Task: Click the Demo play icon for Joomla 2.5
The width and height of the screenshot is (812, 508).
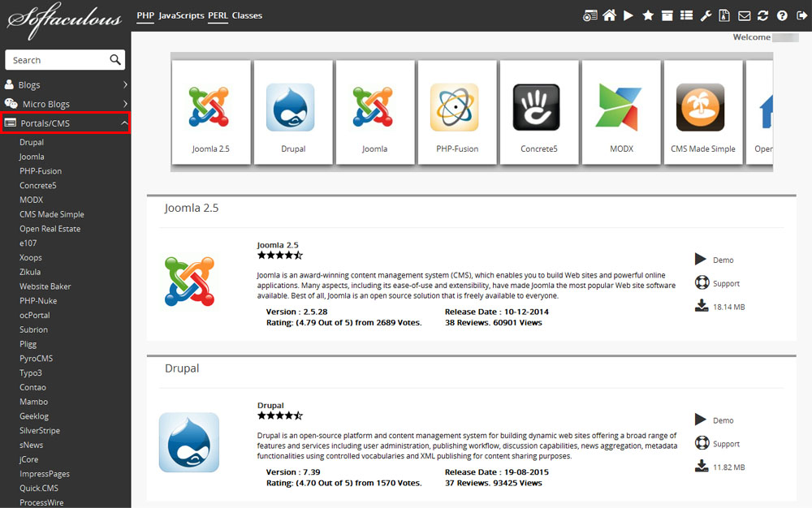Action: pyautogui.click(x=701, y=259)
